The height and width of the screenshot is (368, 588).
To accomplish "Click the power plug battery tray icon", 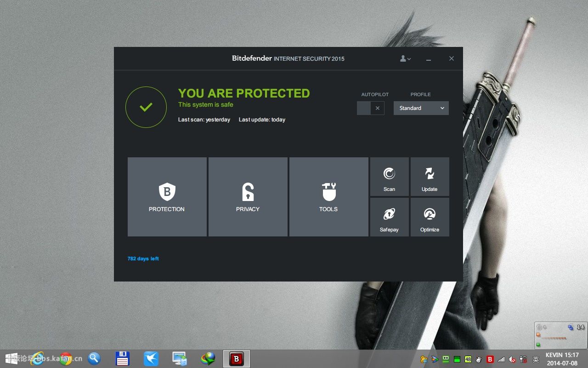I will (x=523, y=359).
